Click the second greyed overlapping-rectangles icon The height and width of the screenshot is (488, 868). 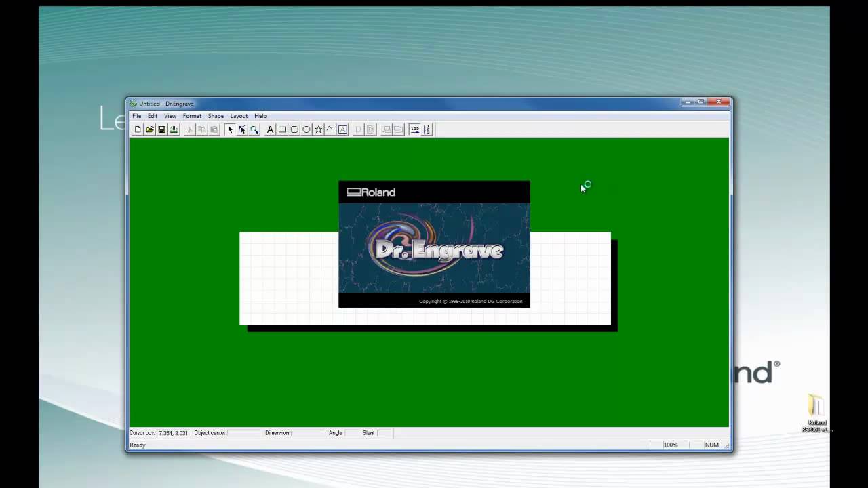(x=398, y=129)
